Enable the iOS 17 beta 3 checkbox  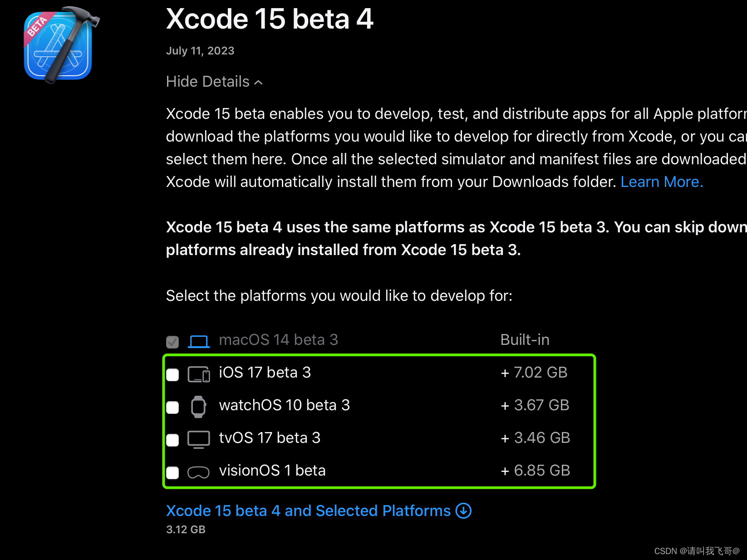point(172,374)
